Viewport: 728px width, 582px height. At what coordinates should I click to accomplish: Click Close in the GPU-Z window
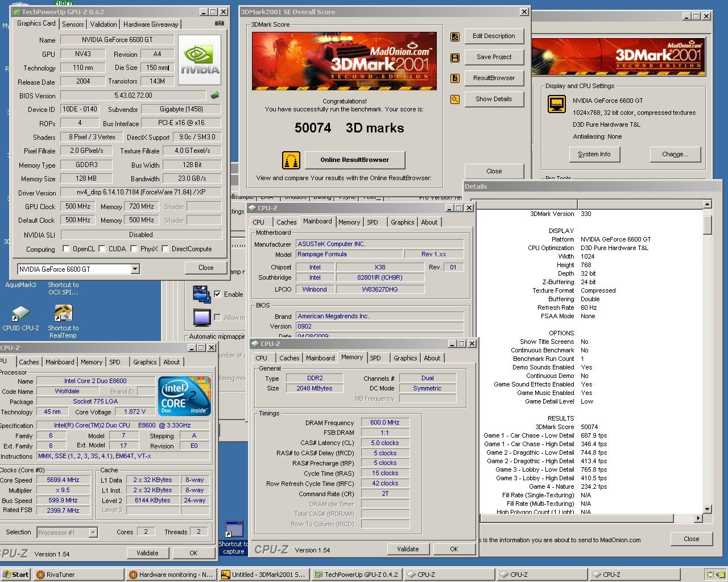pos(206,268)
